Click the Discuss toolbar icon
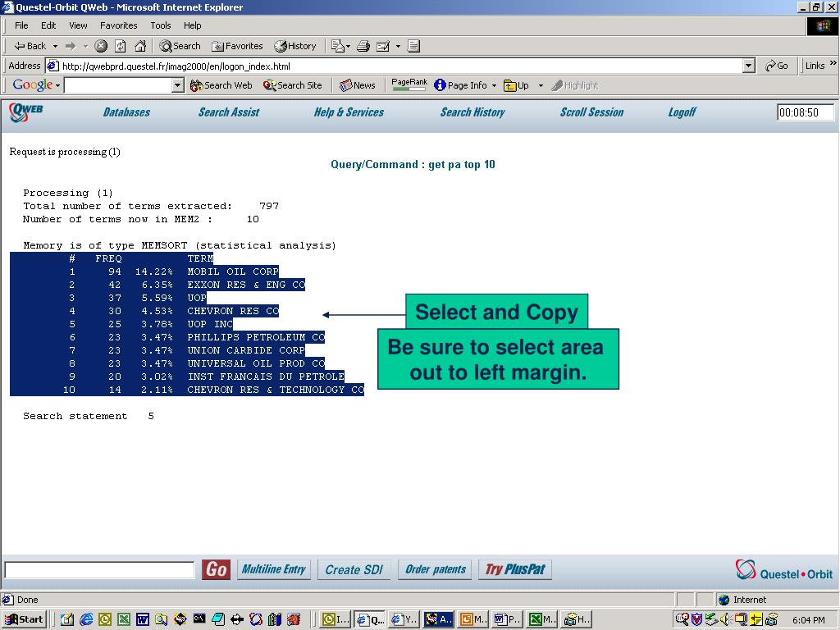 [x=413, y=46]
